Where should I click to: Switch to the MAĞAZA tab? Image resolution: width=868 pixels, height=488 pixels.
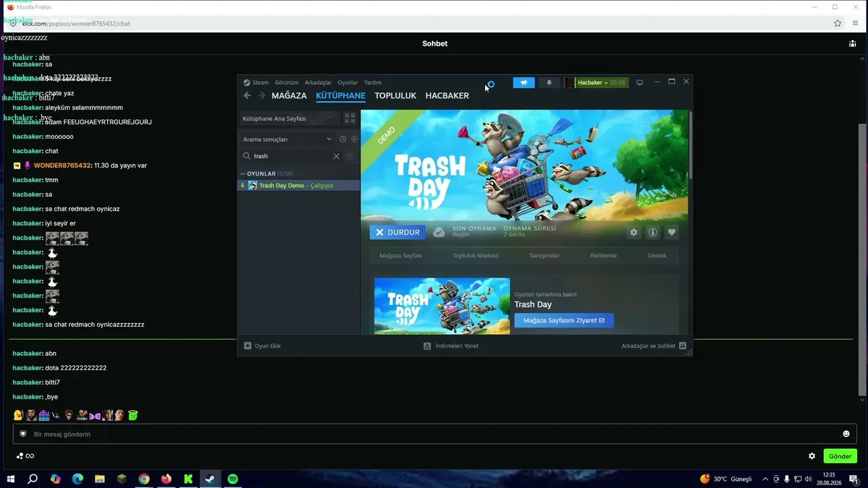click(x=290, y=96)
